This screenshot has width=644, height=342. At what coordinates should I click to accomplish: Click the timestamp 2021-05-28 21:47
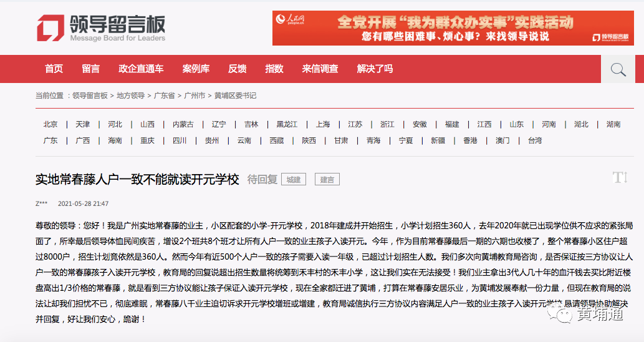84,203
